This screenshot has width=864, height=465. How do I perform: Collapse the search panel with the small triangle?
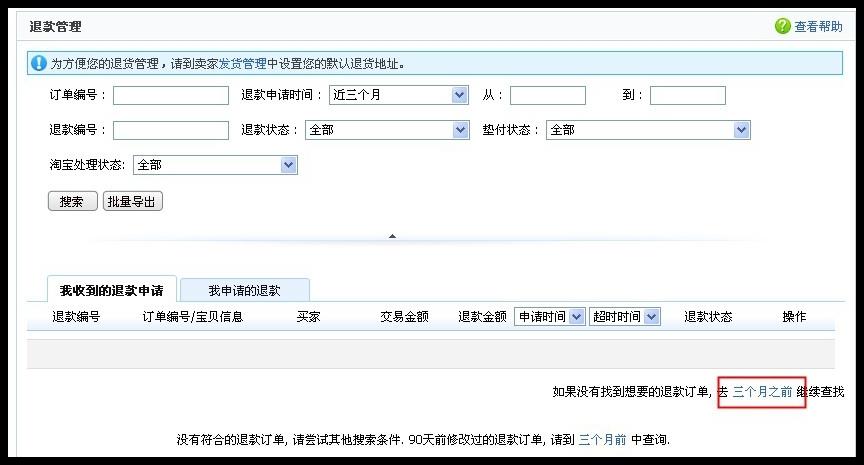coord(392,236)
